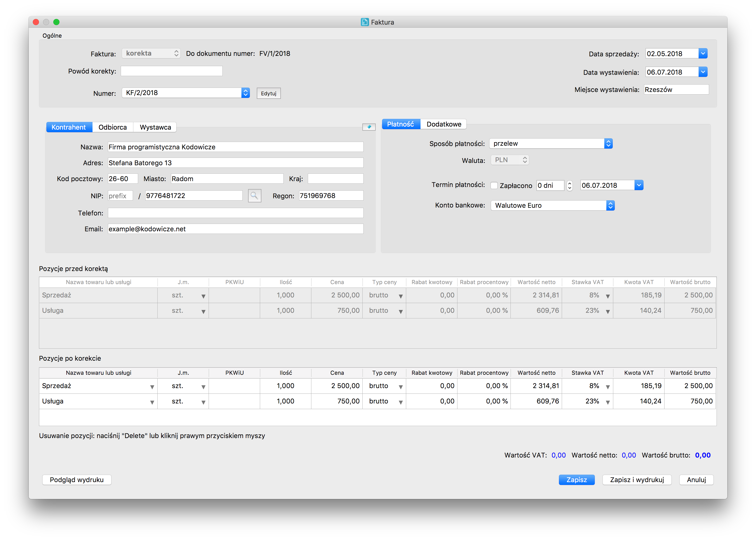Switch to the Płatność tab
The height and width of the screenshot is (540, 756).
[401, 124]
